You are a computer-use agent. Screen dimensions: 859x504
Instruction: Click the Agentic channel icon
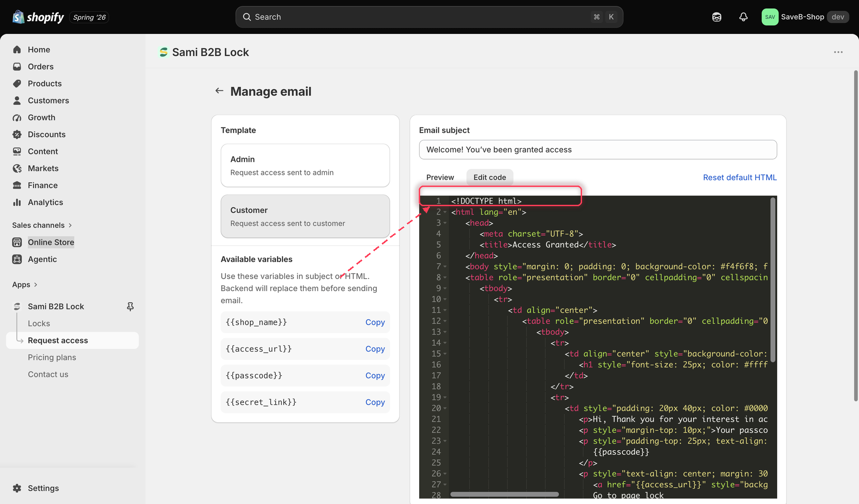click(17, 259)
